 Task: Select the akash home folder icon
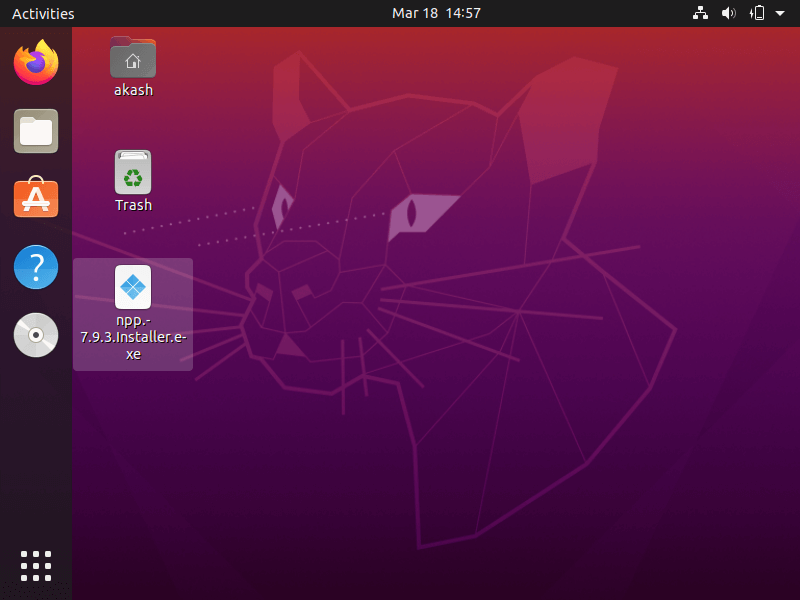pyautogui.click(x=133, y=57)
